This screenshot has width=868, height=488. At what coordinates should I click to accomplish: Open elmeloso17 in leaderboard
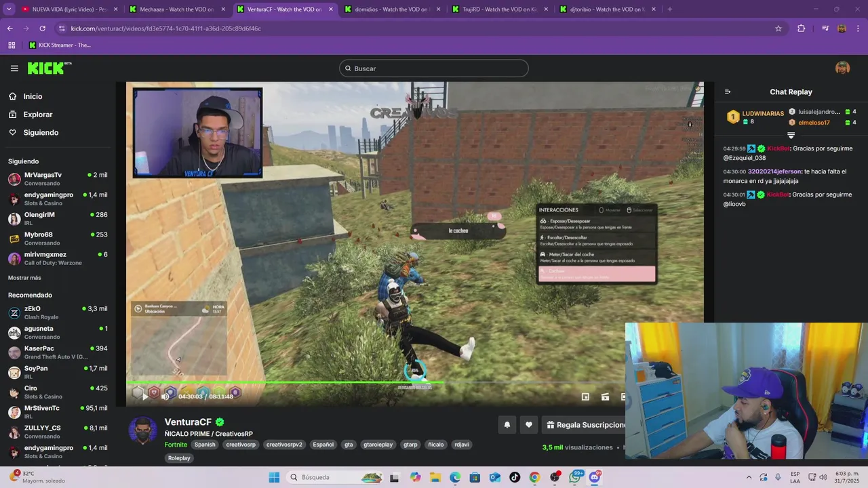pyautogui.click(x=814, y=123)
